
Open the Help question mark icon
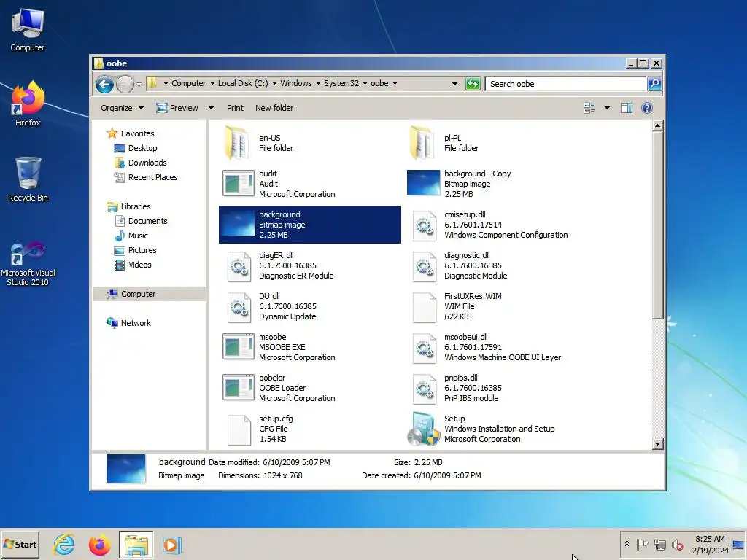(x=646, y=108)
